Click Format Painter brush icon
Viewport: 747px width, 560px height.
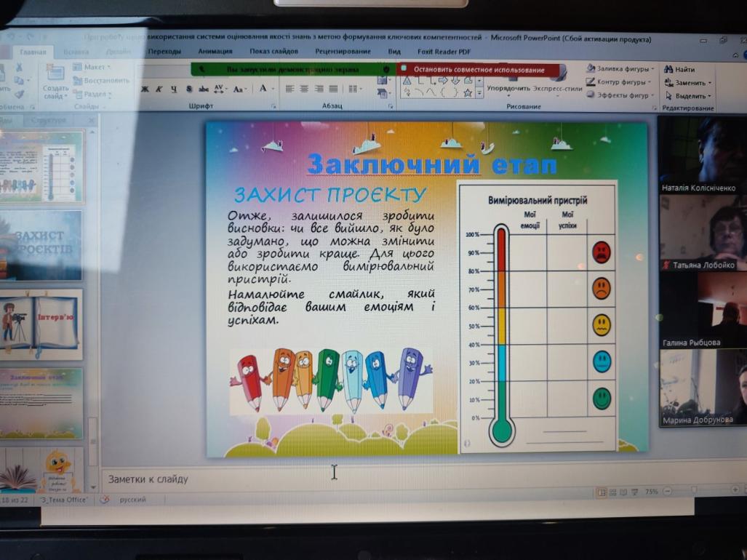[x=19, y=95]
